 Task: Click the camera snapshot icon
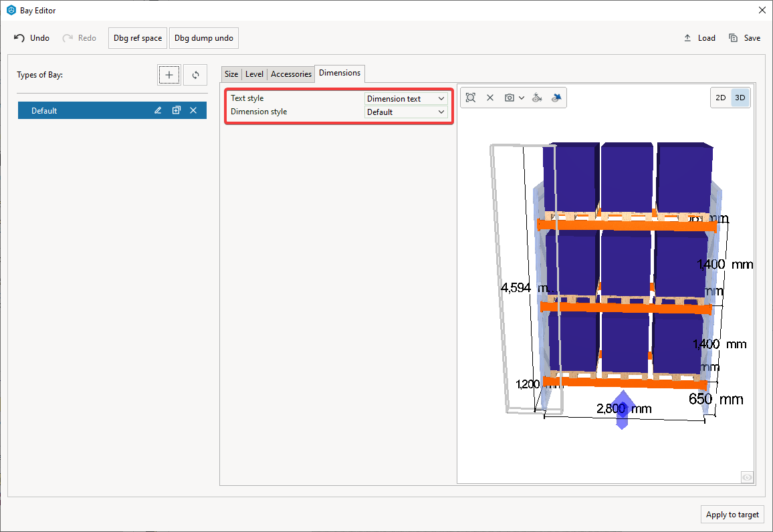coord(510,98)
